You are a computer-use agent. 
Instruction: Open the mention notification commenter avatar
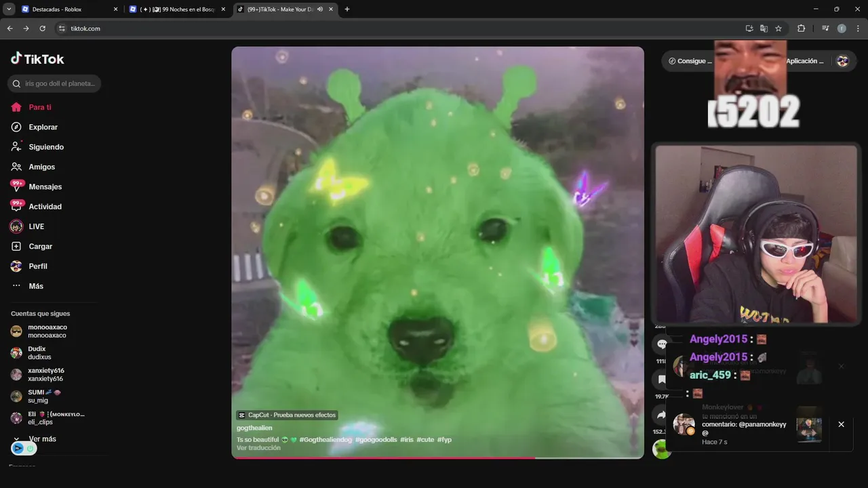tap(684, 424)
